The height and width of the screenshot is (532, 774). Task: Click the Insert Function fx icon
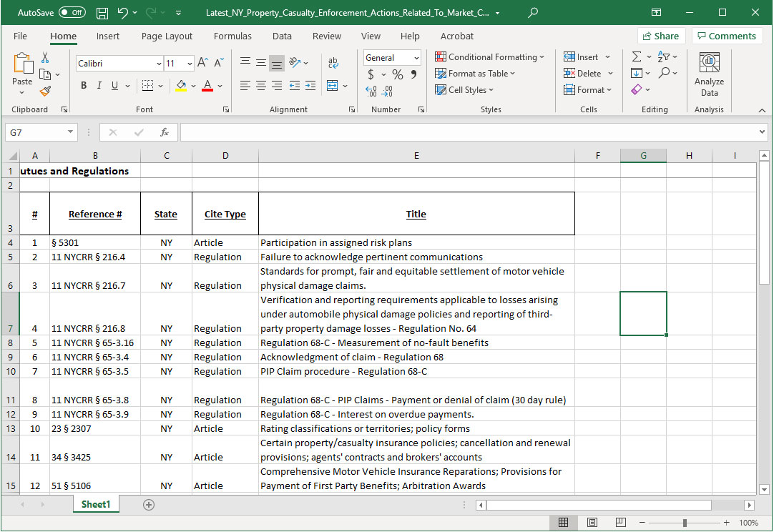point(164,132)
